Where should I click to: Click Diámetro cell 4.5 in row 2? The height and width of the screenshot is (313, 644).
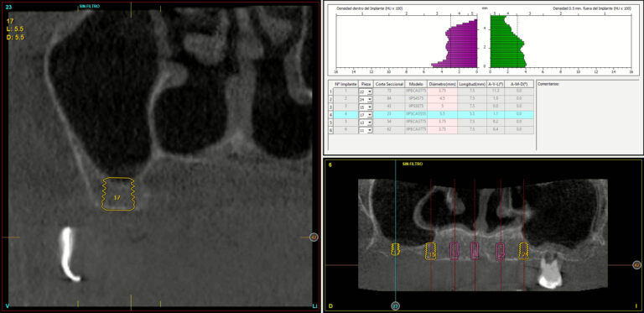pos(443,99)
